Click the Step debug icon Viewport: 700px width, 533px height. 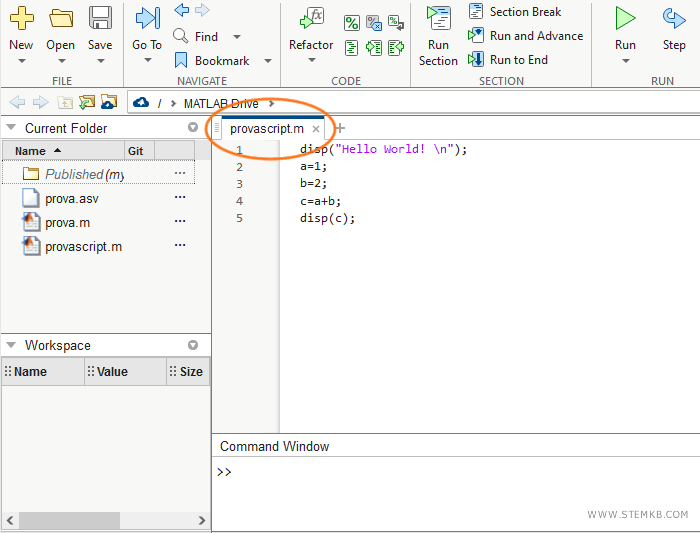[x=674, y=19]
